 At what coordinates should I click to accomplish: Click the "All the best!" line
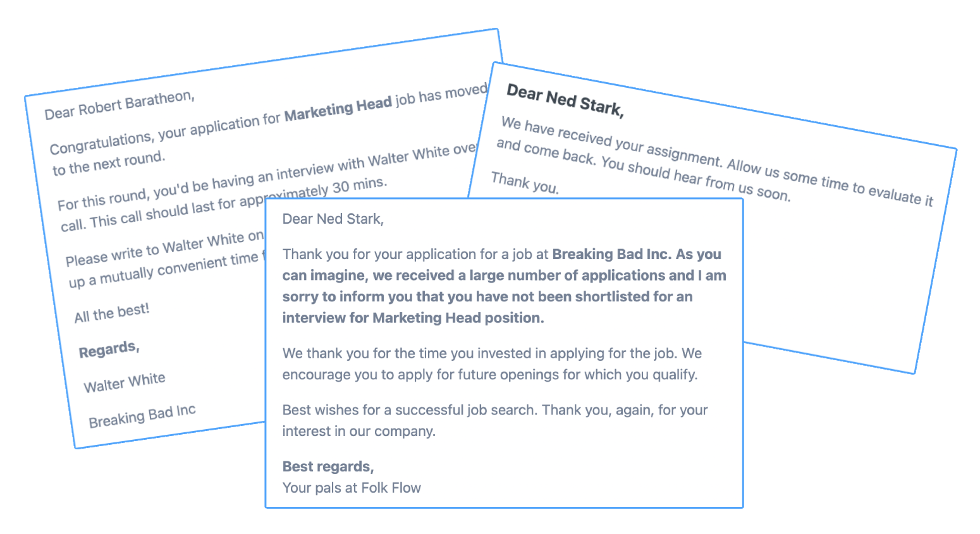111,313
